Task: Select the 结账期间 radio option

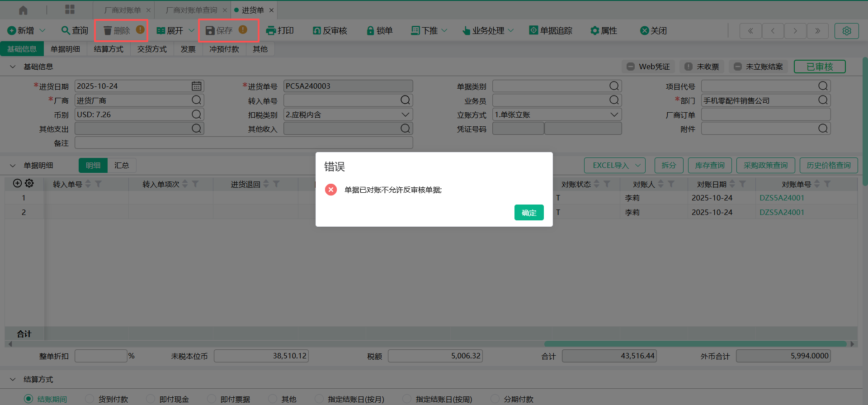Action: click(x=29, y=399)
